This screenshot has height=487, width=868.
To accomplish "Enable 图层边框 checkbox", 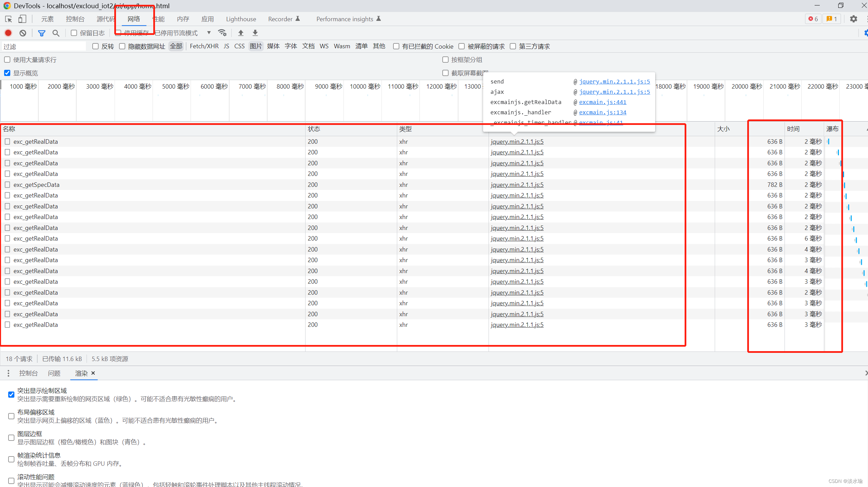I will point(11,438).
